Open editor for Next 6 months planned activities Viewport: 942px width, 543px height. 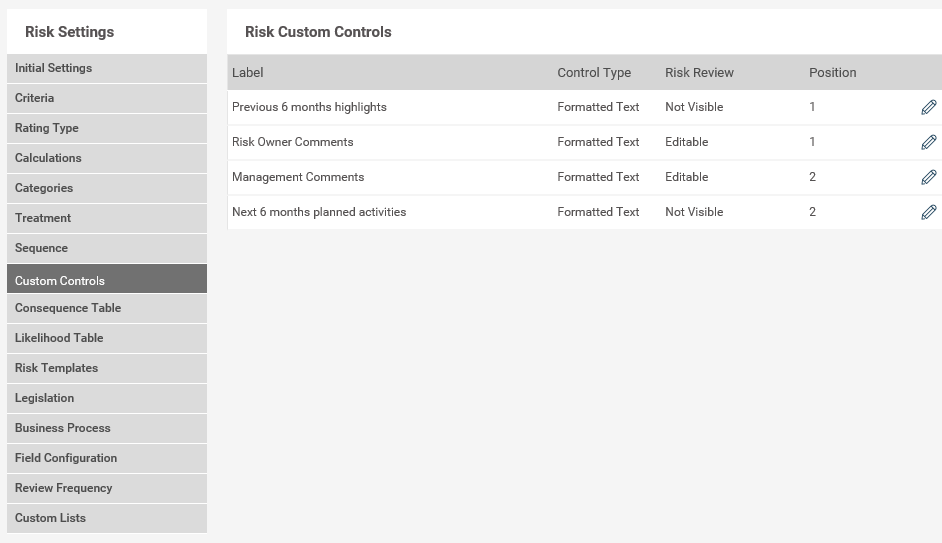click(928, 212)
